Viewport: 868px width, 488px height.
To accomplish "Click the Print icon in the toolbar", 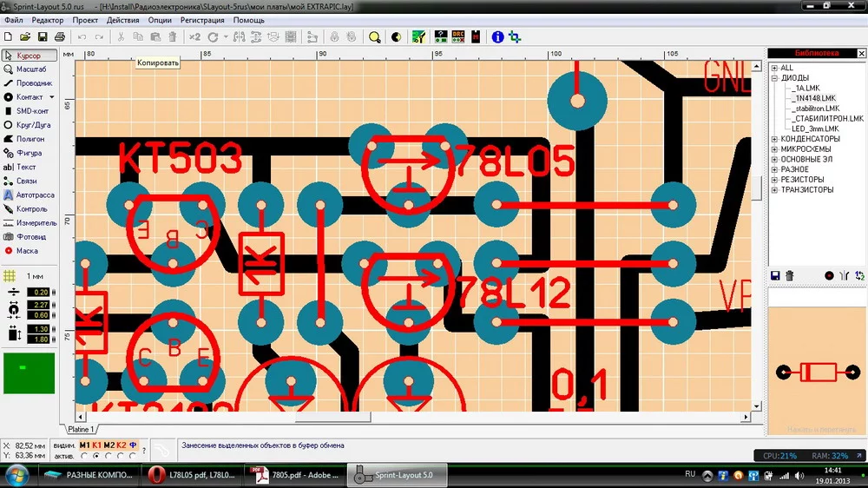I will (60, 37).
